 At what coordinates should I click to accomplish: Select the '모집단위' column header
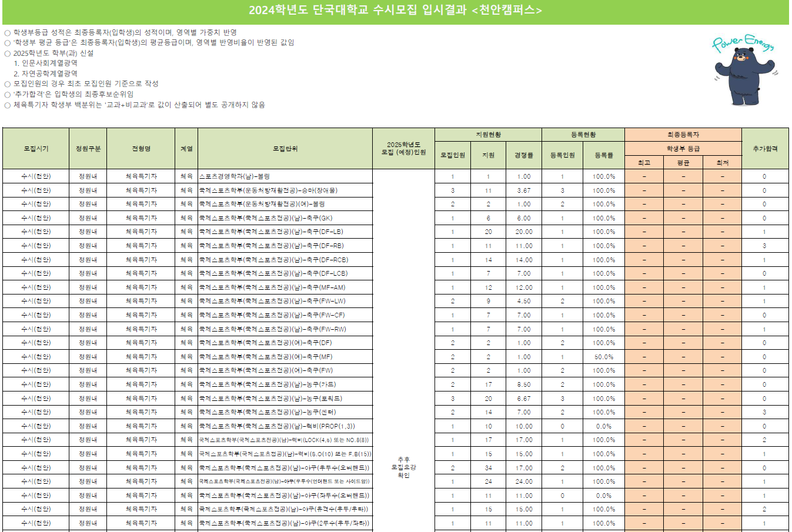[285, 149]
